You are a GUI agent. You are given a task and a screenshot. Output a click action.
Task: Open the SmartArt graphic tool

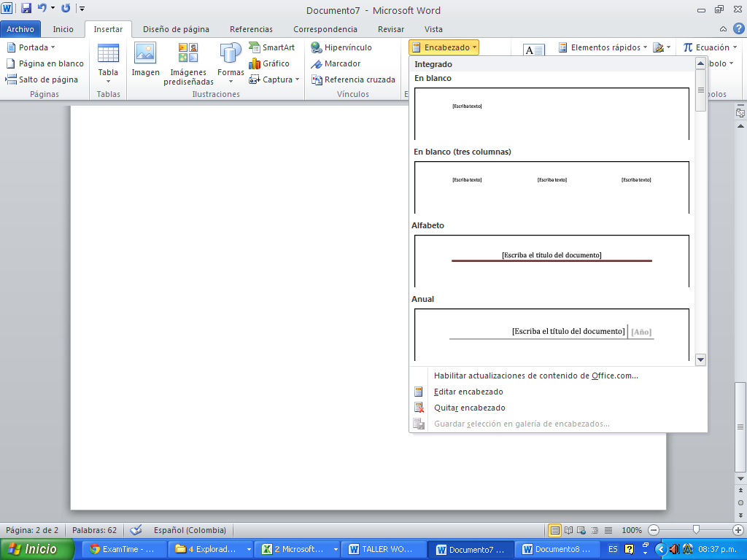tap(271, 47)
